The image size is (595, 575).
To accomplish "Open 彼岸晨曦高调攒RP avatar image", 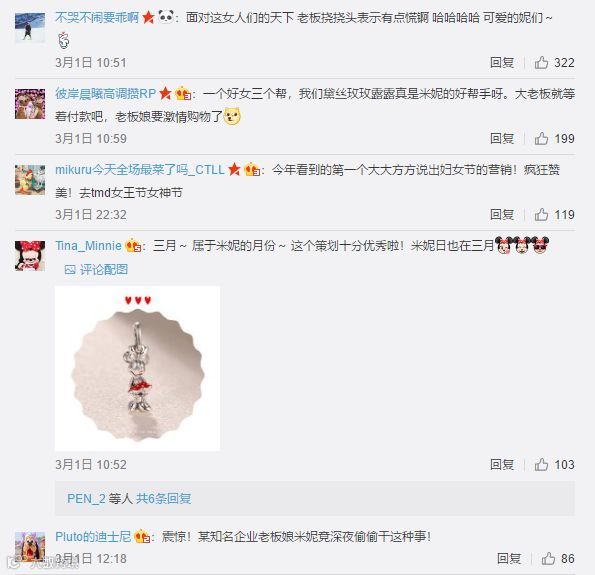I will coord(30,104).
